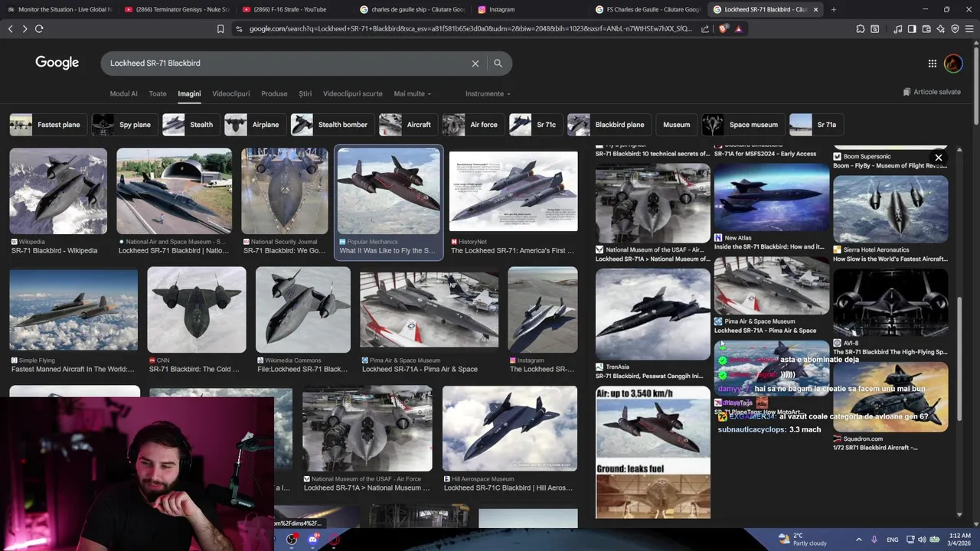Select the Știri search tab
Viewport: 980px width, 551px height.
pos(305,93)
